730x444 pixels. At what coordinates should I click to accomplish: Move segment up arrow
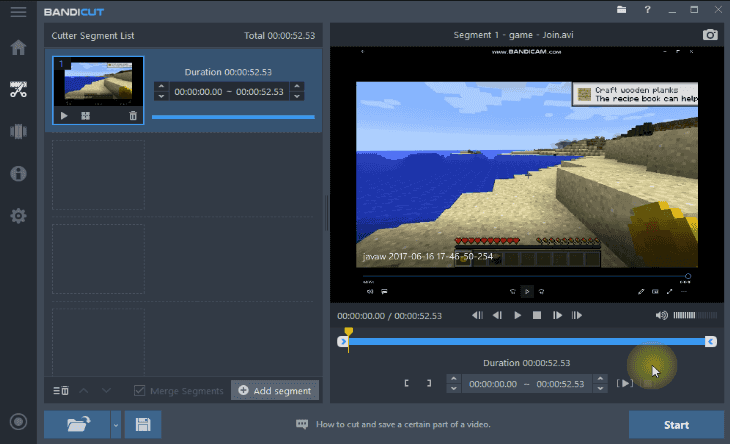click(84, 390)
